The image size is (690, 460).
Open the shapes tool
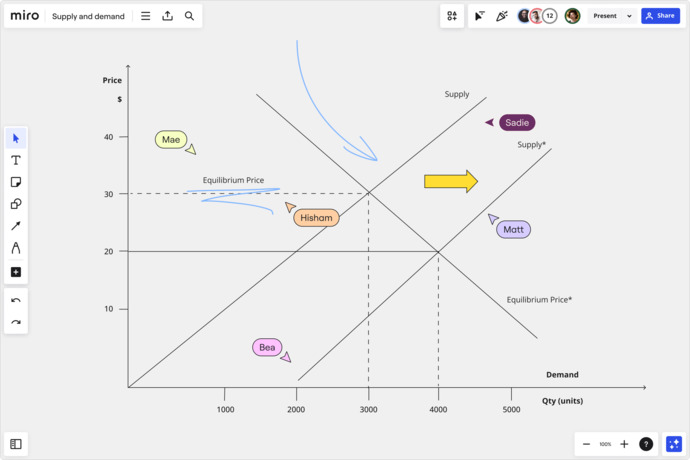(16, 204)
